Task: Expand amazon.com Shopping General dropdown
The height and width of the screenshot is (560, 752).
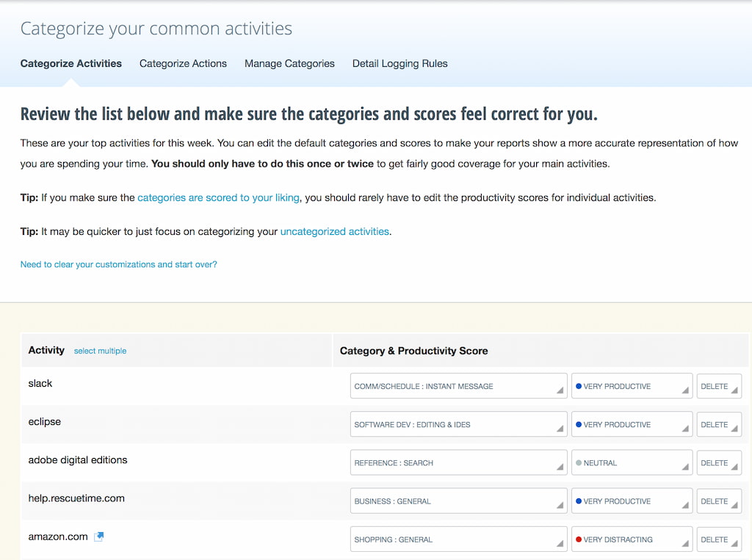Action: click(458, 539)
